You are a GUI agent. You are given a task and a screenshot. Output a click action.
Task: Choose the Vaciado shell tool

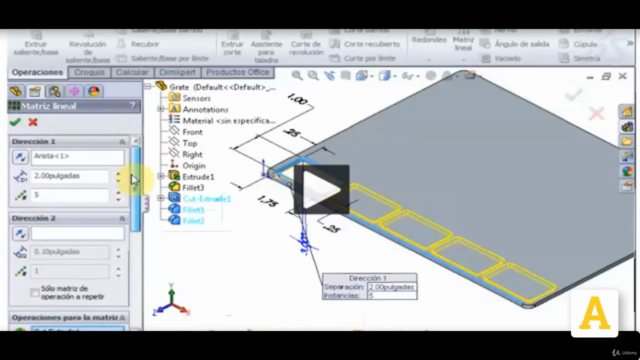tap(501, 58)
